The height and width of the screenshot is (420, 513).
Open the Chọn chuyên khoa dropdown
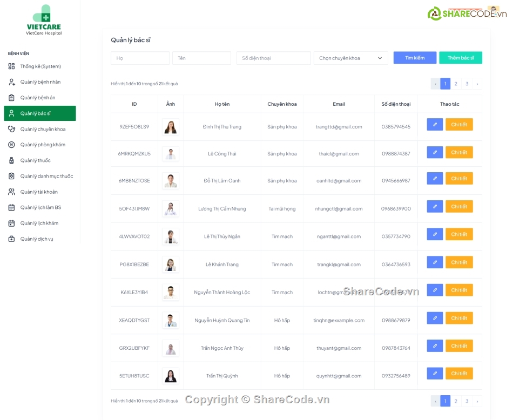pos(350,58)
